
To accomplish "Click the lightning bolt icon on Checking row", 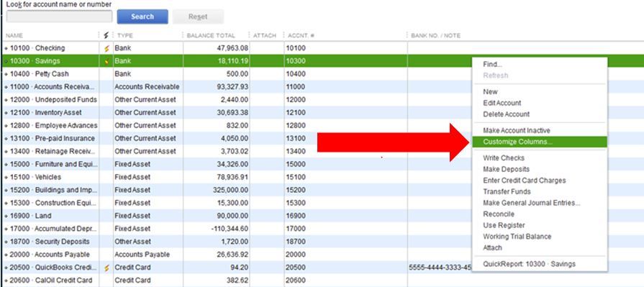I will [x=106, y=48].
